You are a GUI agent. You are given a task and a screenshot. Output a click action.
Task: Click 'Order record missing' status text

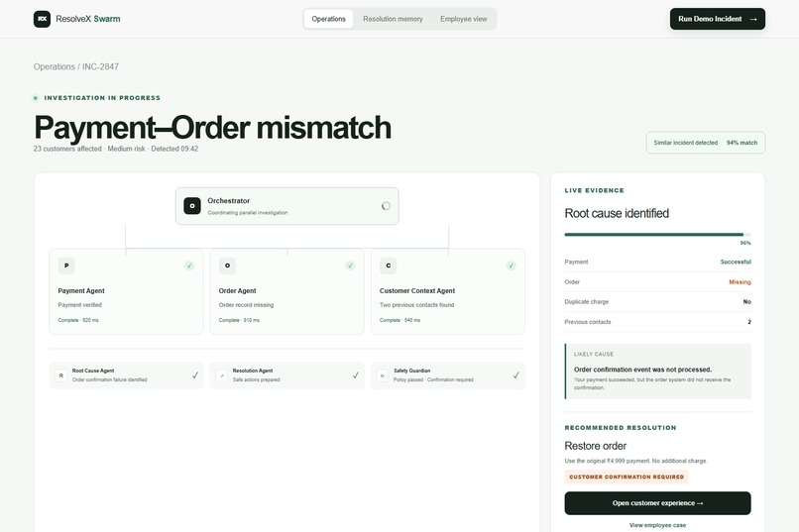[246, 305]
